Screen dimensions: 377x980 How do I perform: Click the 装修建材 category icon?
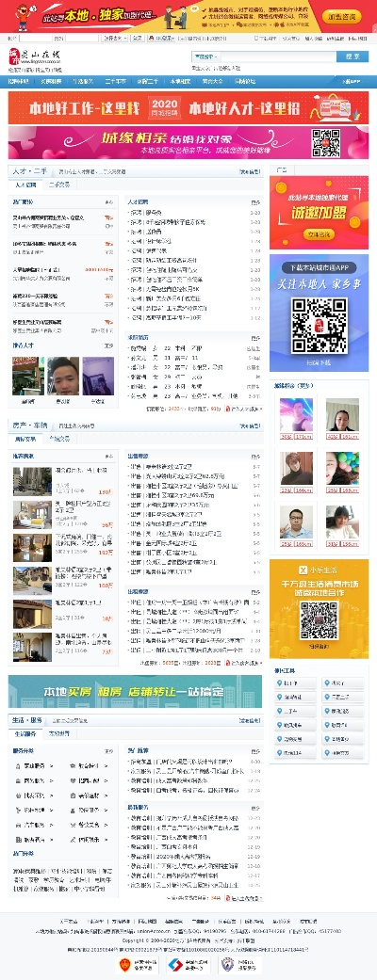pyautogui.click(x=72, y=795)
